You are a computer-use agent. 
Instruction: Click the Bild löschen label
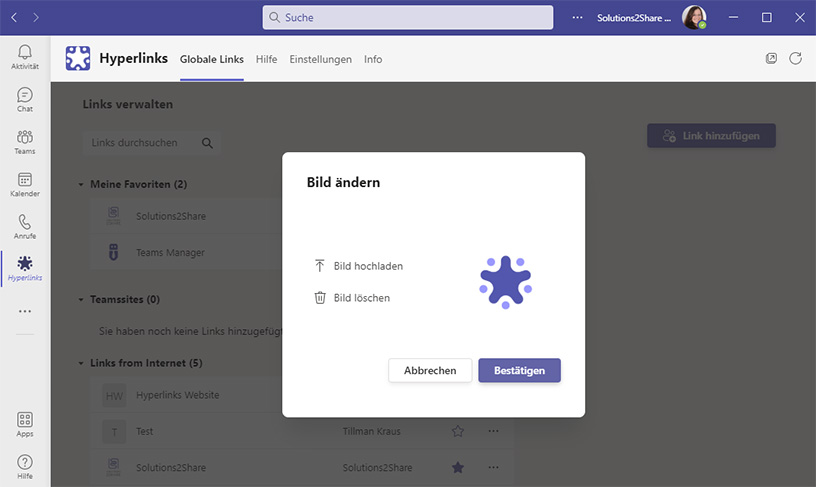click(x=362, y=298)
